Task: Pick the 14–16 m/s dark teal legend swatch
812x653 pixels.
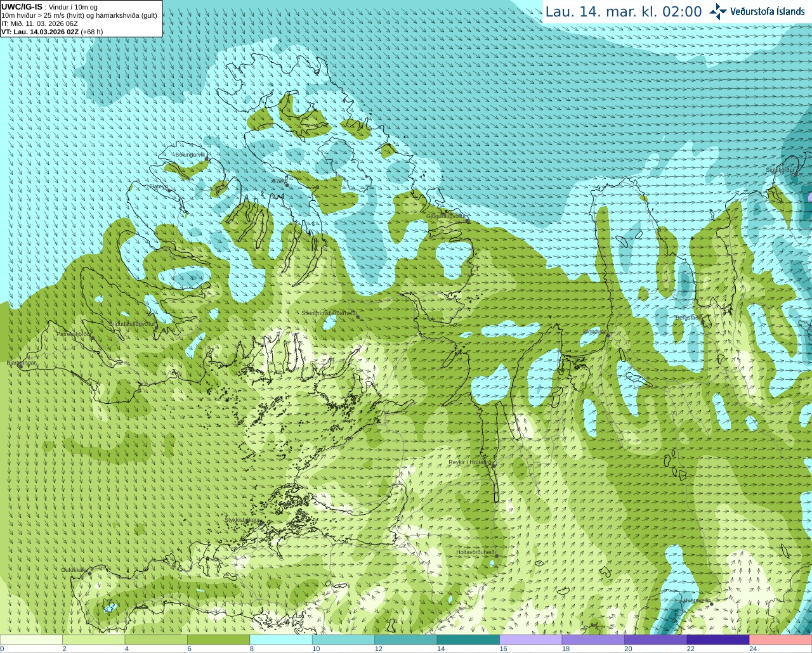Action: (x=468, y=640)
